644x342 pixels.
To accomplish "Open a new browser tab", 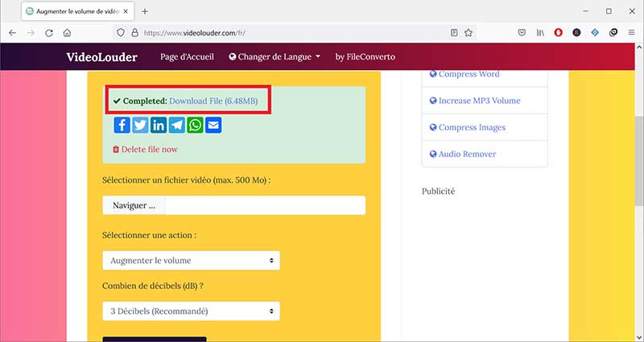I will coord(145,11).
